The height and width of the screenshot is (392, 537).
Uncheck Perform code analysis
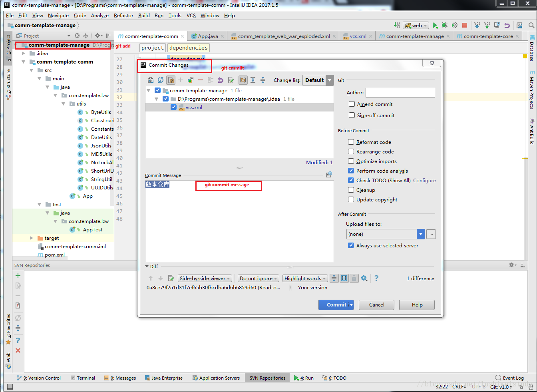click(351, 171)
